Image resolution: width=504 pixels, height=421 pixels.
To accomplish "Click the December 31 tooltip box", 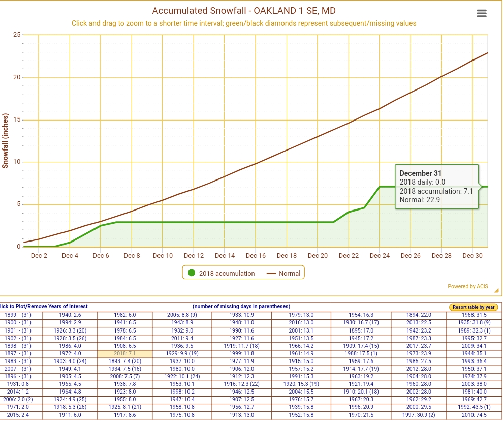I will click(436, 187).
